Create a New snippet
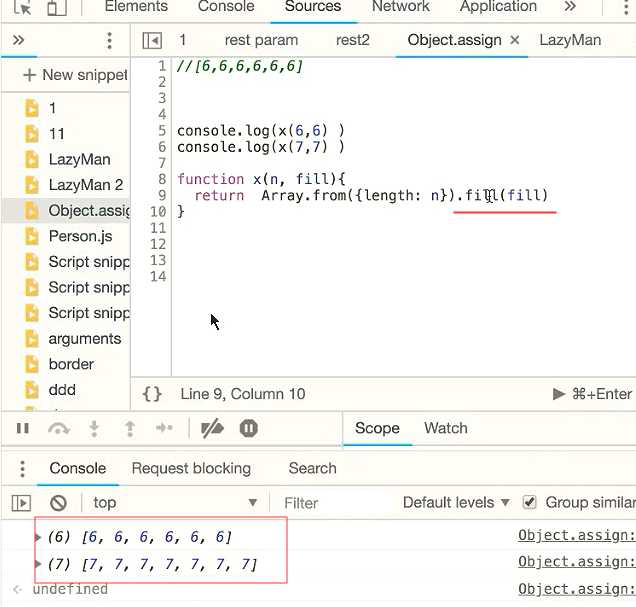The width and height of the screenshot is (636, 607). [x=75, y=75]
